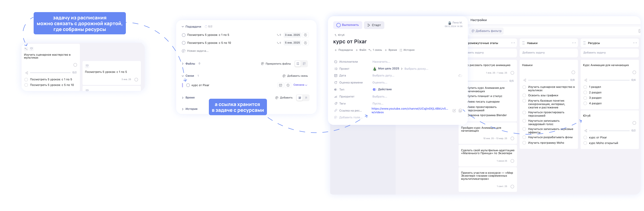Click the 1 связь item under the title
Image resolution: width=644 pixels, height=211 pixels.
pos(375,50)
